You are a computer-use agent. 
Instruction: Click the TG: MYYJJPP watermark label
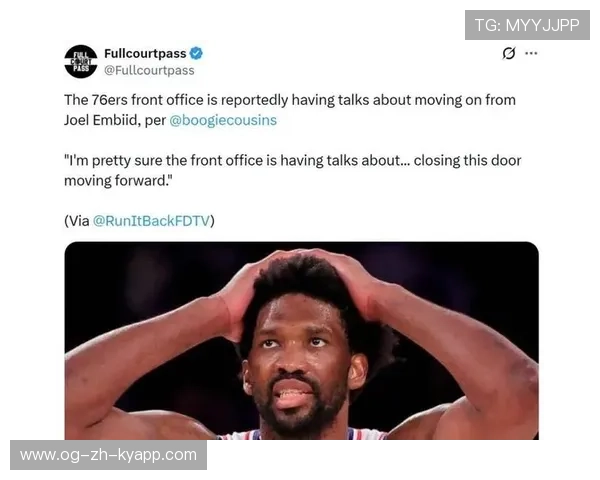point(527,25)
